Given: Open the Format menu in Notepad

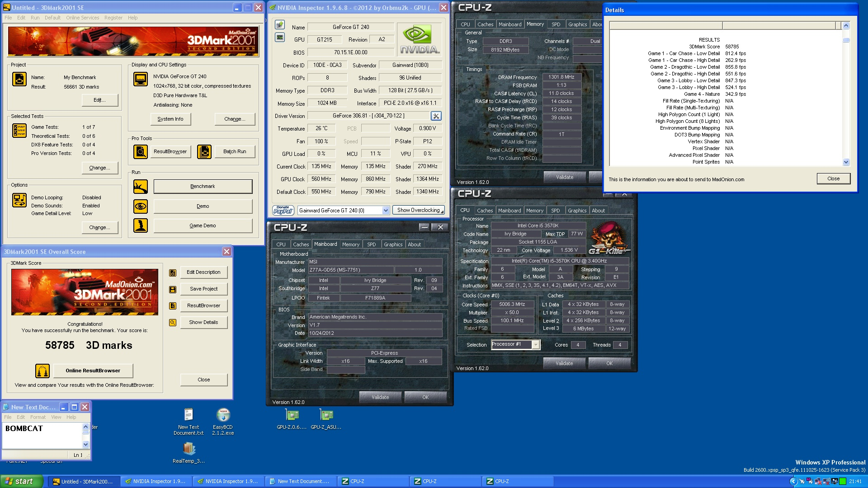Looking at the screenshot, I should (x=38, y=417).
